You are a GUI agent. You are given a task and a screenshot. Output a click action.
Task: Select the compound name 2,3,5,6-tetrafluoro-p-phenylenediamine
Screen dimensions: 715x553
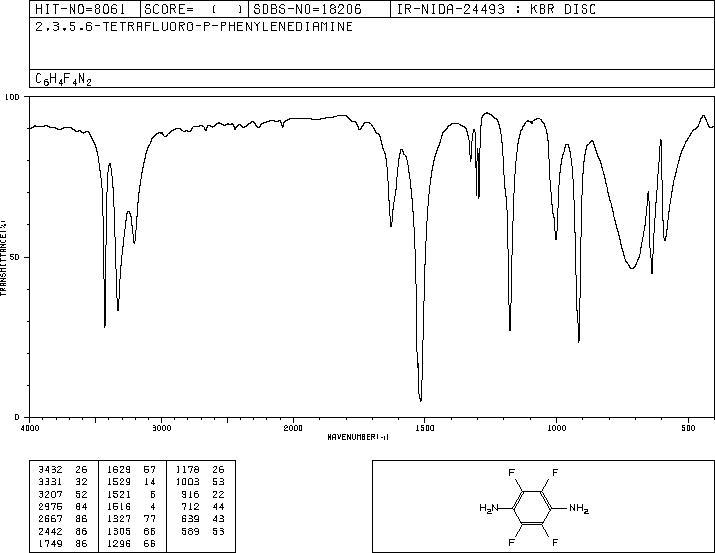194,27
